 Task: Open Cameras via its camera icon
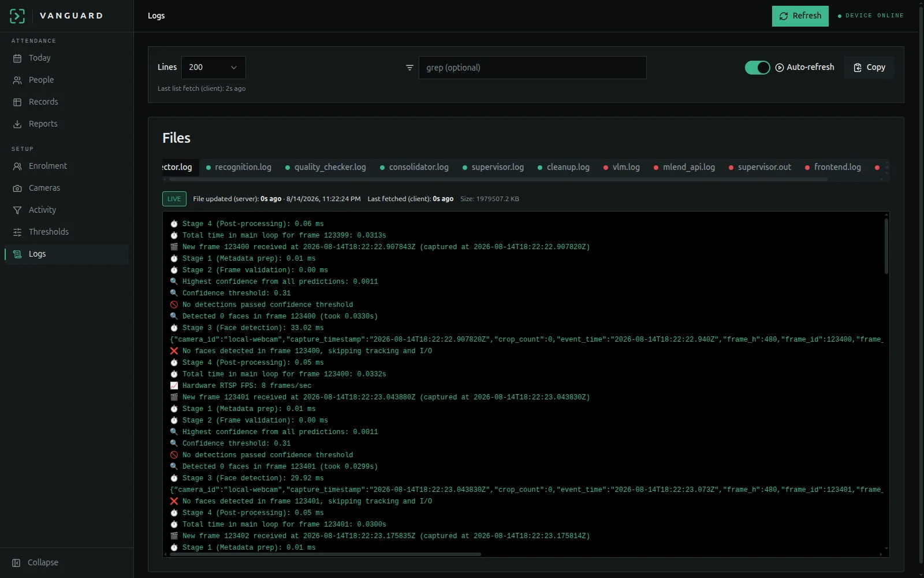pos(17,188)
